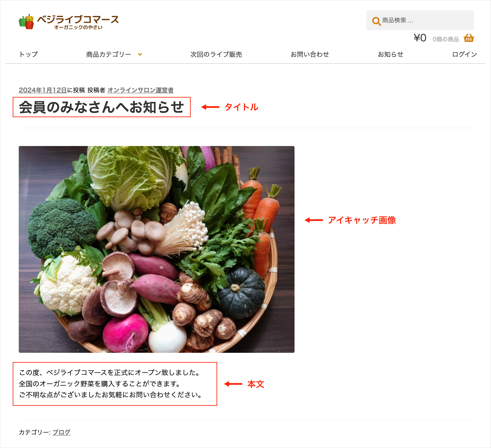
Task: Click the ¥0 cart total
Action: coord(420,38)
